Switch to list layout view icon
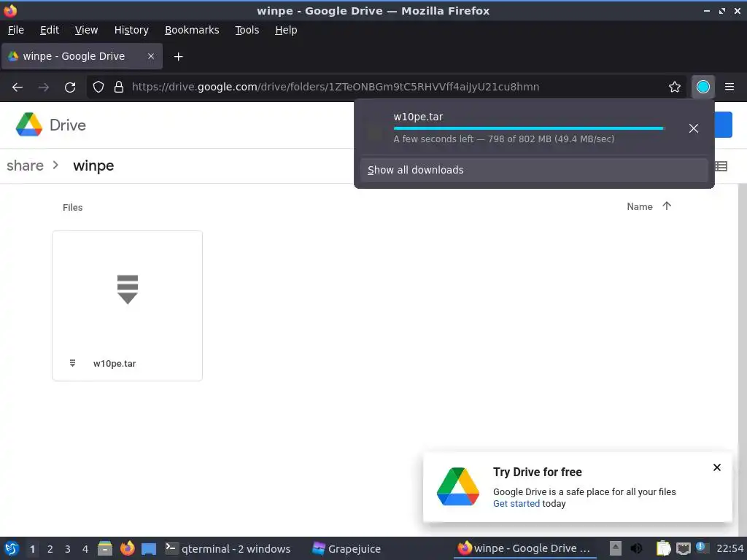Viewport: 747px width, 560px height. [721, 166]
